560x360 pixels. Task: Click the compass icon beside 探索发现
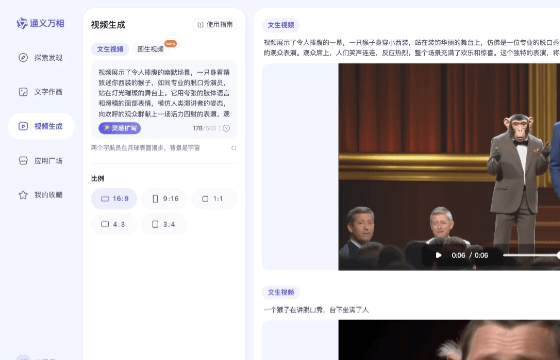tap(23, 58)
